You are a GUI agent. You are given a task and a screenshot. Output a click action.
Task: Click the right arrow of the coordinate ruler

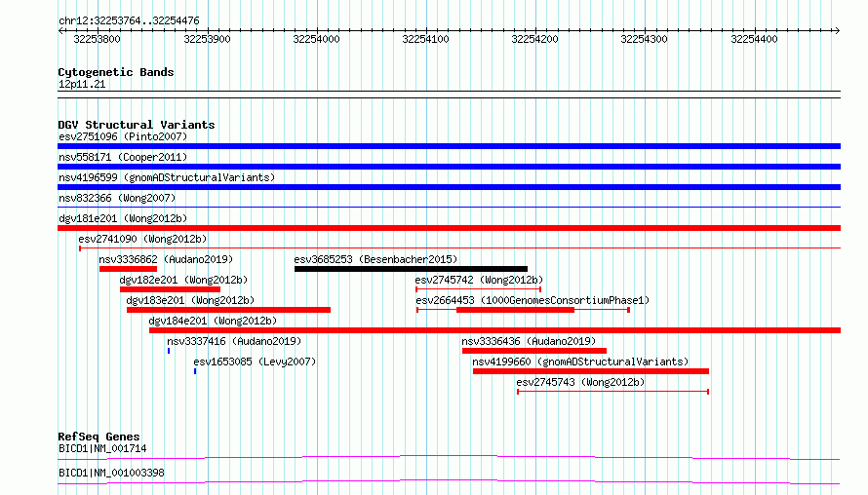838,31
